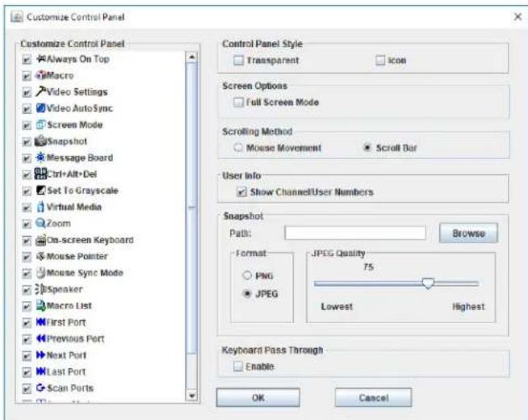The height and width of the screenshot is (420, 528).
Task: Uncheck the Always On Top checkbox
Action: [x=27, y=60]
